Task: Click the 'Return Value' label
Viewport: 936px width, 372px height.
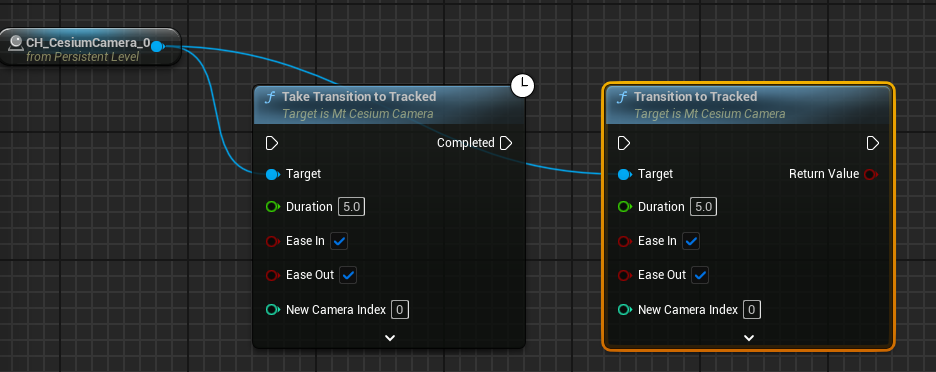Action: [x=824, y=174]
